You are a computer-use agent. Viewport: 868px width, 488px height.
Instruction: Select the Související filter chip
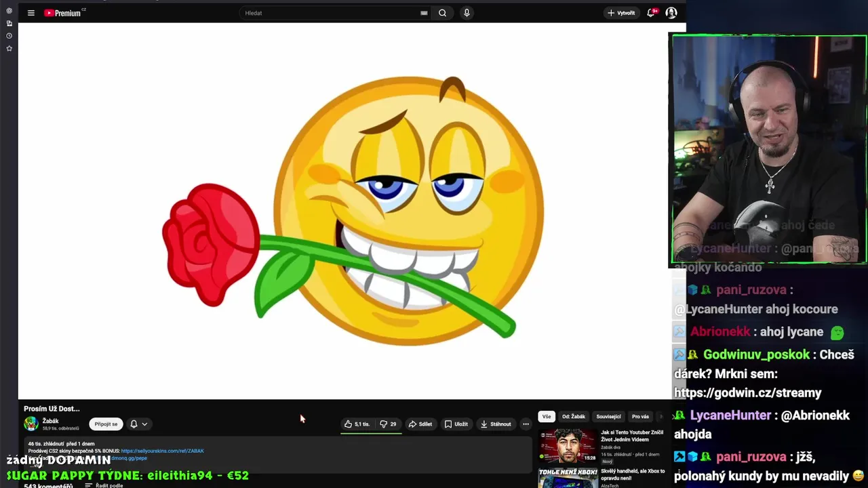click(x=608, y=417)
